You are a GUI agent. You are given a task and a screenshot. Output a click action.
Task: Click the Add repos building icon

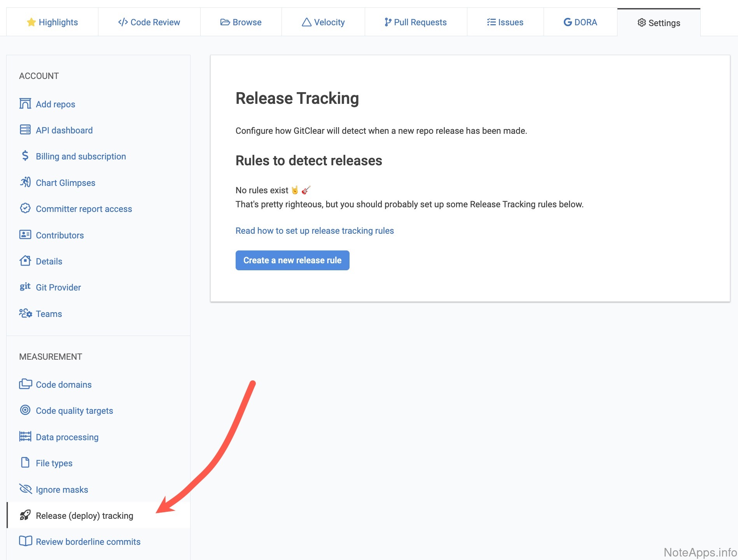(25, 104)
